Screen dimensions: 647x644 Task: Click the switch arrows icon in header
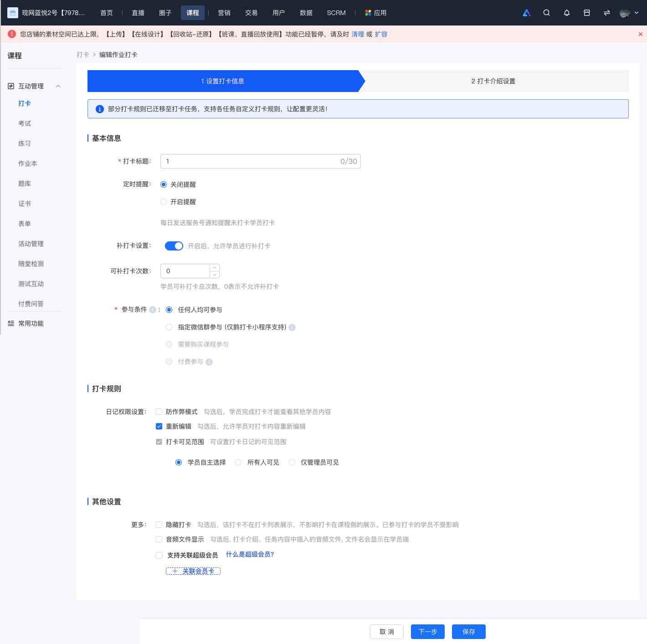[x=607, y=13]
